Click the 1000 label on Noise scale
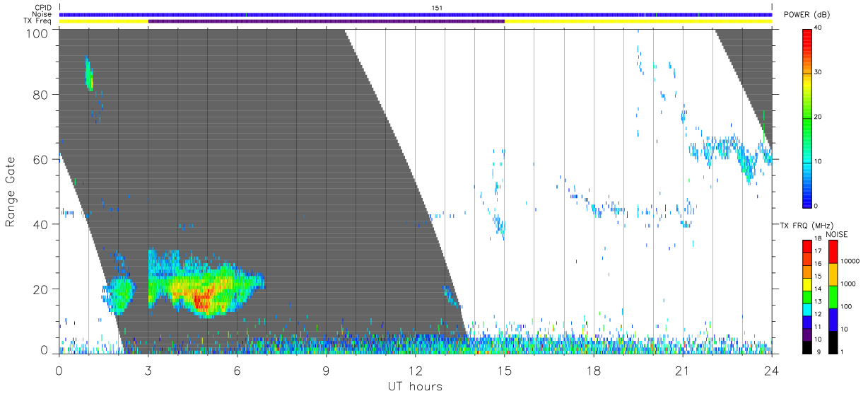 tap(848, 284)
